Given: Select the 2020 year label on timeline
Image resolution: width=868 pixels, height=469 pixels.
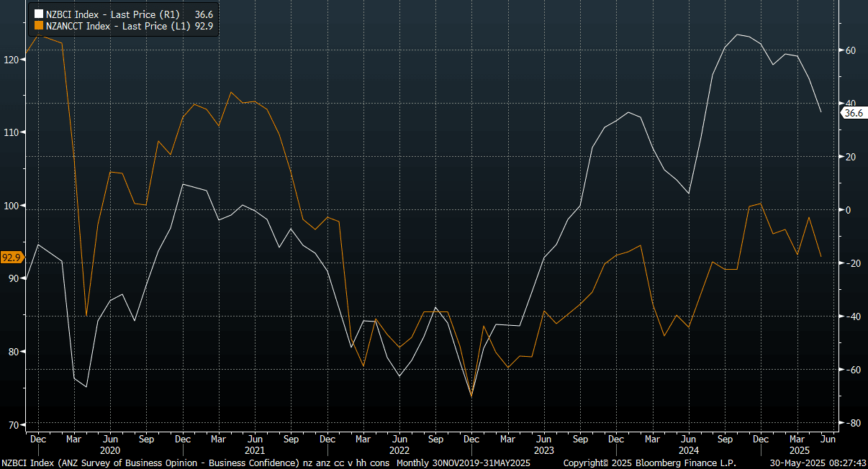Looking at the screenshot, I should (110, 450).
